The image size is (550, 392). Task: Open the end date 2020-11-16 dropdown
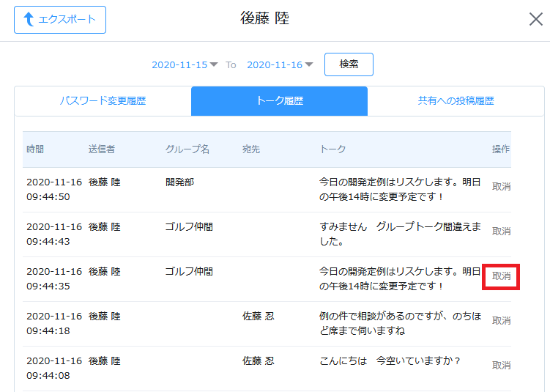[309, 64]
